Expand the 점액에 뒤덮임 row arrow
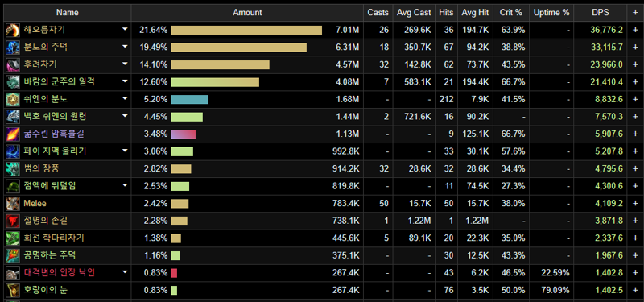The width and height of the screenshot is (644, 302). (x=125, y=186)
